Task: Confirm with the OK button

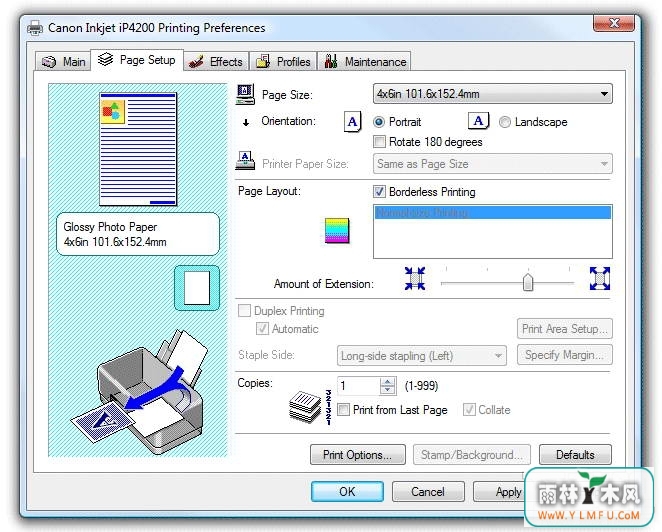Action: pos(347,491)
